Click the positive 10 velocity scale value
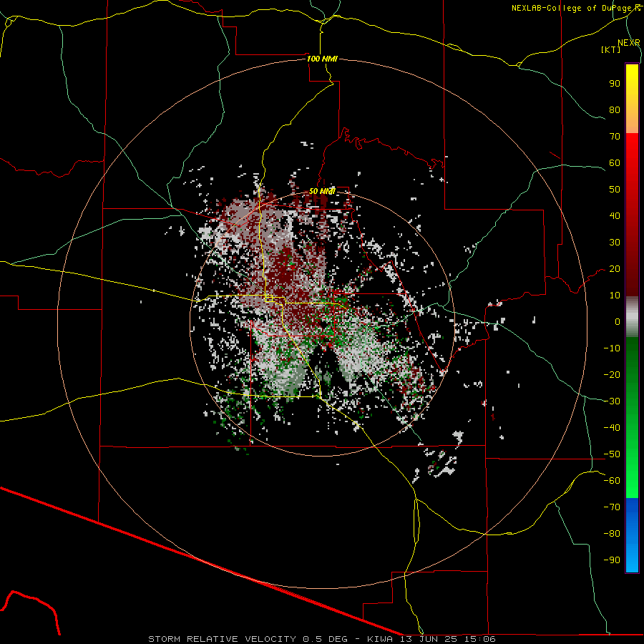The height and width of the screenshot is (644, 644). coord(615,296)
